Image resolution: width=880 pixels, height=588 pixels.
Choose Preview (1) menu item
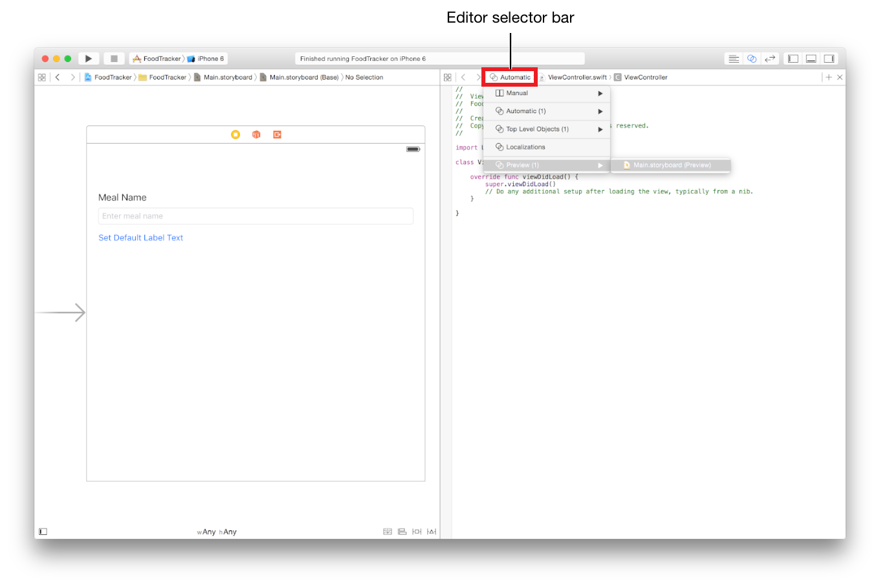point(546,165)
